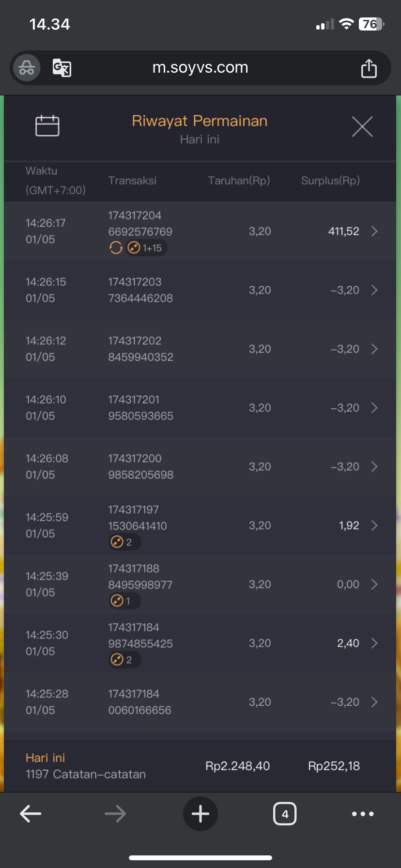
Task: Tap the page translate icon
Action: coord(62,68)
